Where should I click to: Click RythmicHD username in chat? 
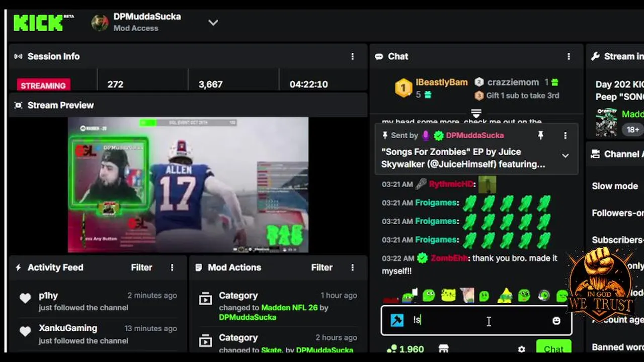pos(452,185)
